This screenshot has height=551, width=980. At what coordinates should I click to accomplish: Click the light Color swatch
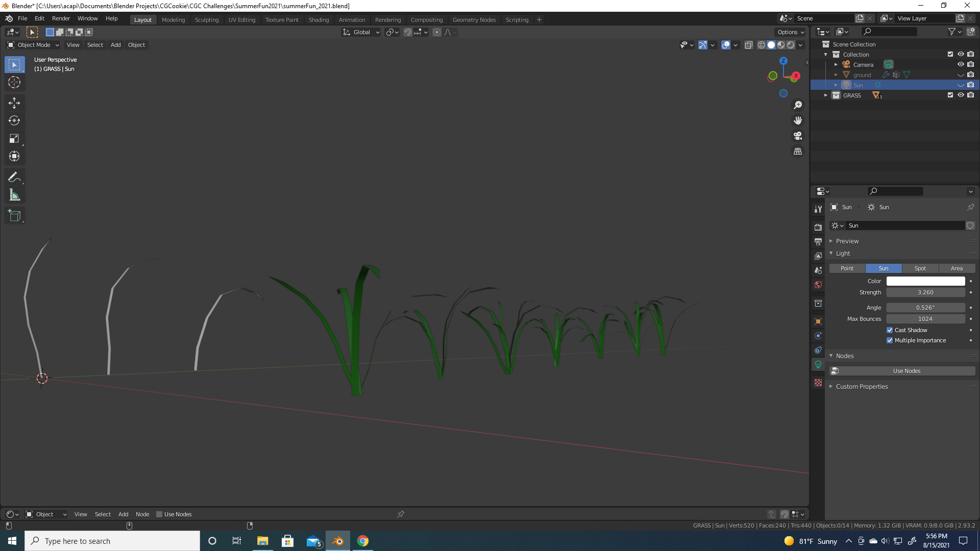click(x=925, y=281)
